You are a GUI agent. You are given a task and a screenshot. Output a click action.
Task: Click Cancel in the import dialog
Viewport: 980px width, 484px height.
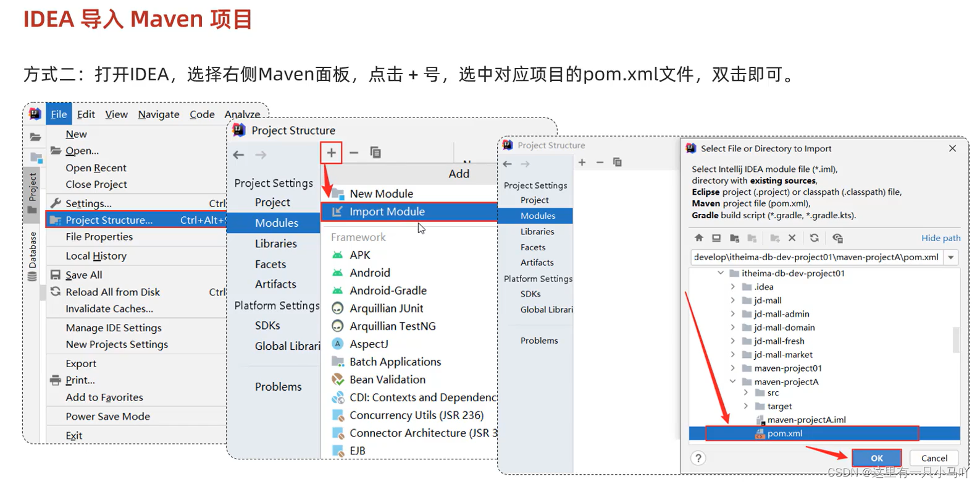pos(934,458)
